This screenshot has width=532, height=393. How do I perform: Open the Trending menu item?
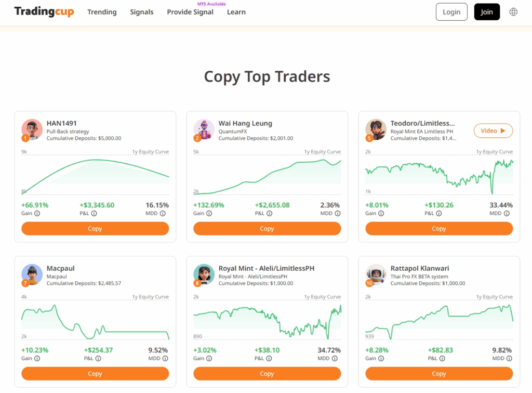102,12
